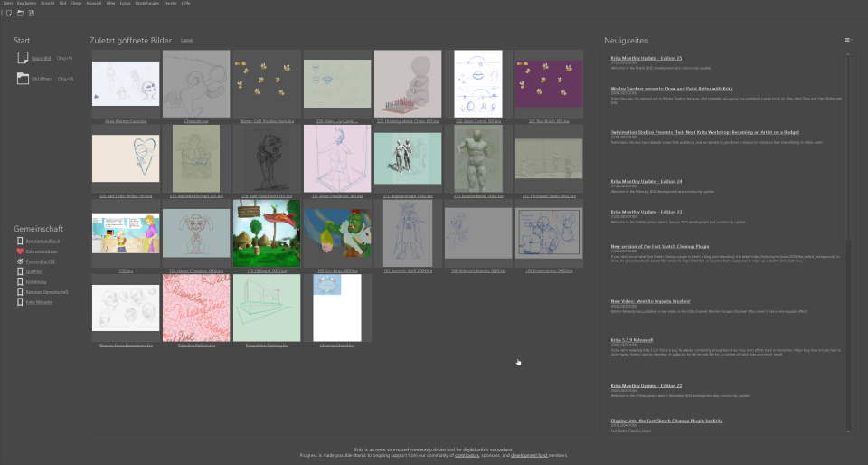Click the large Bild öffnen folder icon
The height and width of the screenshot is (465, 868).
point(23,79)
